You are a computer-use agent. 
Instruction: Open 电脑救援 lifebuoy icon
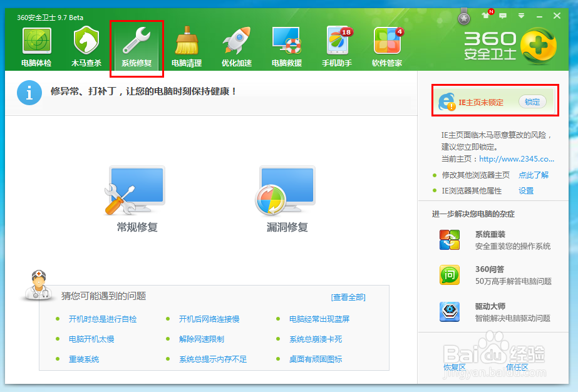pos(287,47)
